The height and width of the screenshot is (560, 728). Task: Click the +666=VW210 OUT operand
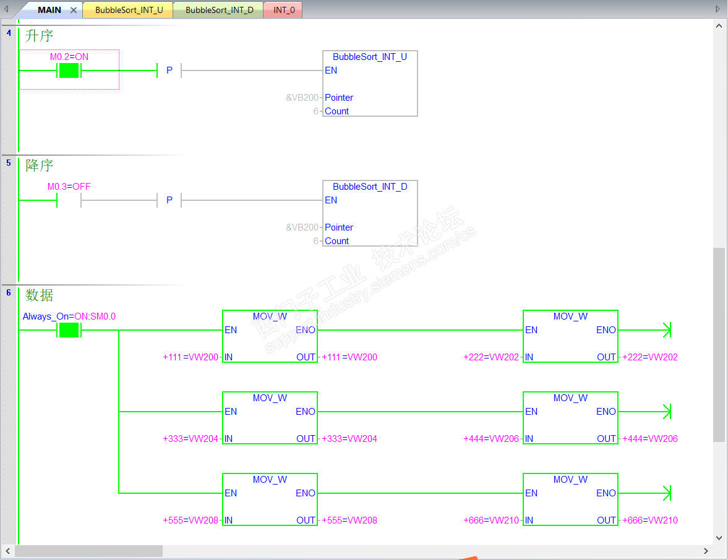tap(650, 520)
